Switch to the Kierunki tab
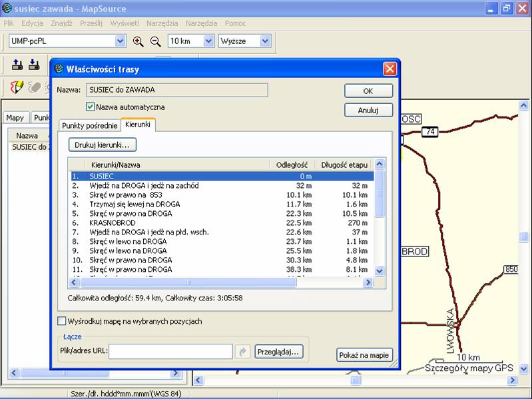This screenshot has width=532, height=399. click(138, 125)
